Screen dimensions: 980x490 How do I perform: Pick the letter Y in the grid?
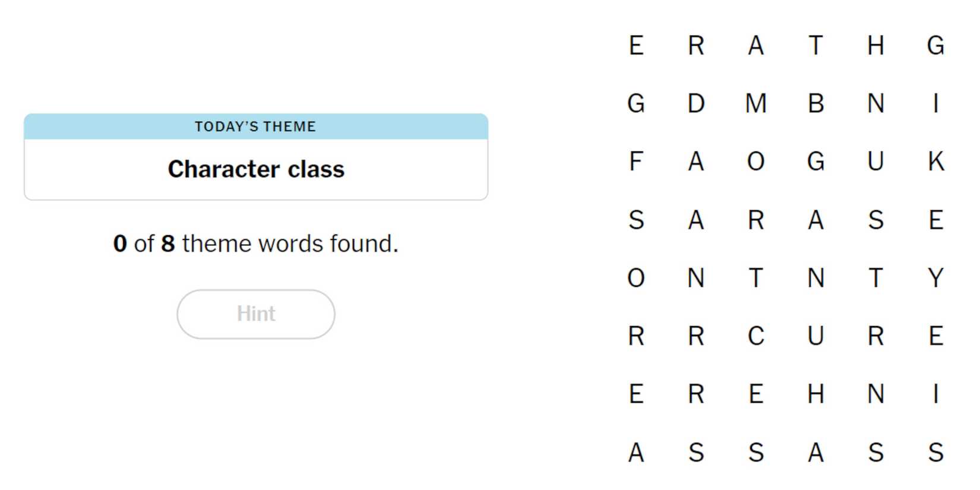(x=935, y=278)
